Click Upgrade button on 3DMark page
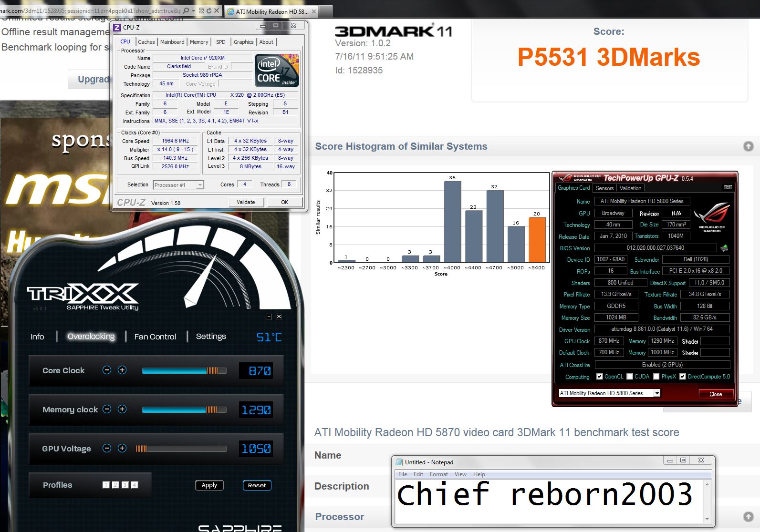This screenshot has width=760, height=532. tap(93, 79)
